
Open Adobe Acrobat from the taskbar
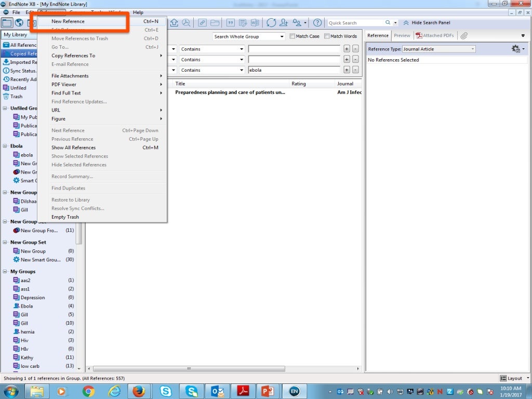[x=243, y=392]
